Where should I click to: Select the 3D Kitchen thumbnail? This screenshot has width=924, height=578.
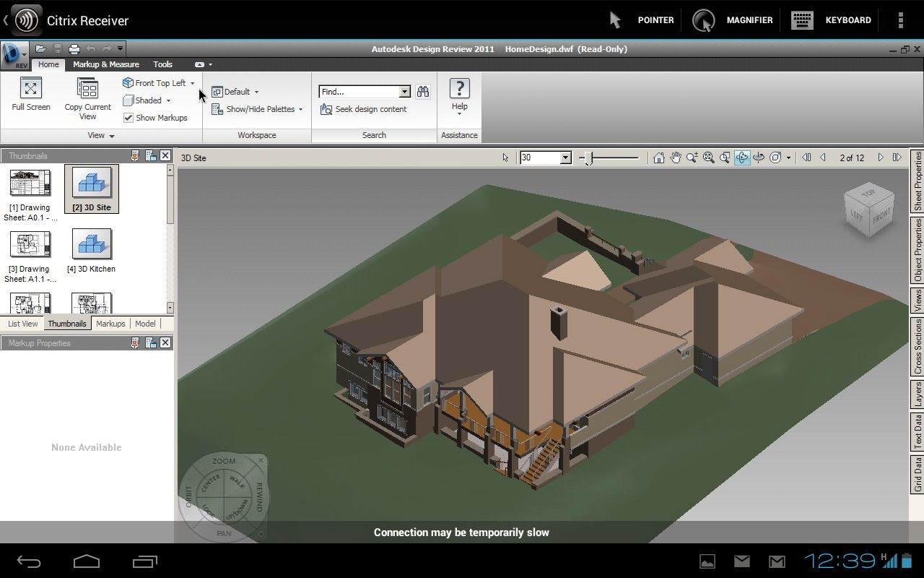click(x=92, y=251)
